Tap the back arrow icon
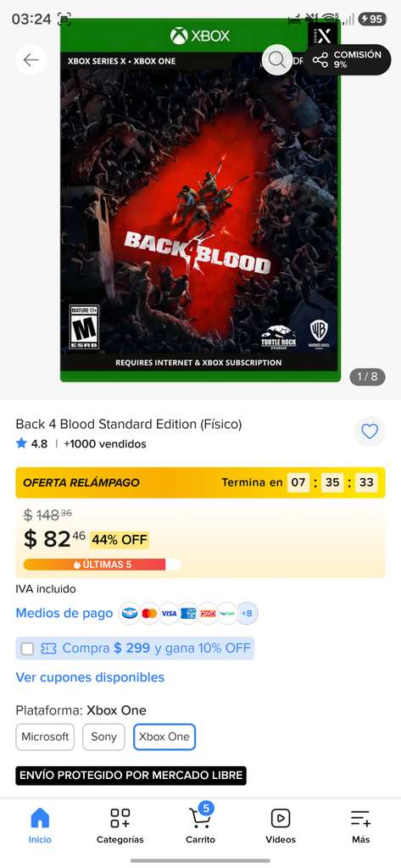 pyautogui.click(x=31, y=60)
